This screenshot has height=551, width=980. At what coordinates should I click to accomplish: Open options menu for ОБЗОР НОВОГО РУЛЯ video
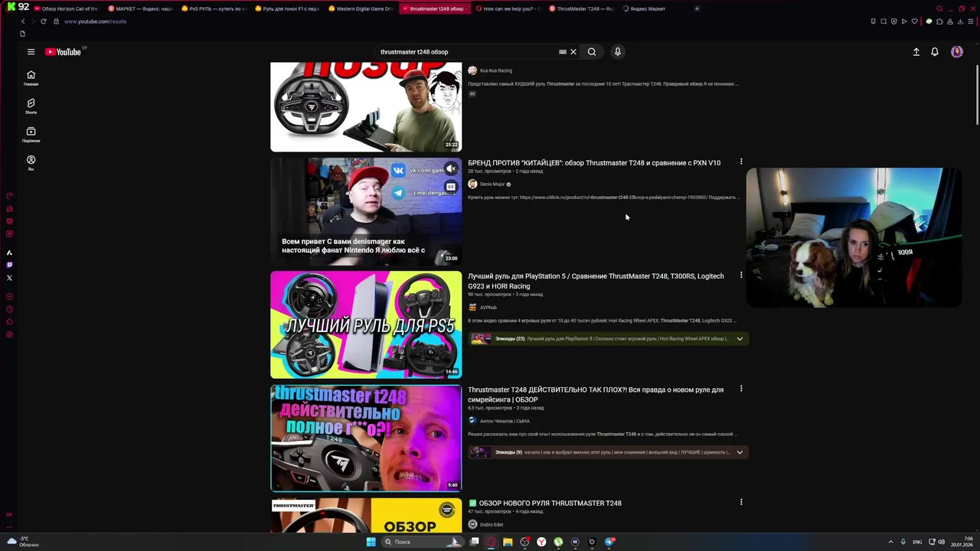pos(741,502)
